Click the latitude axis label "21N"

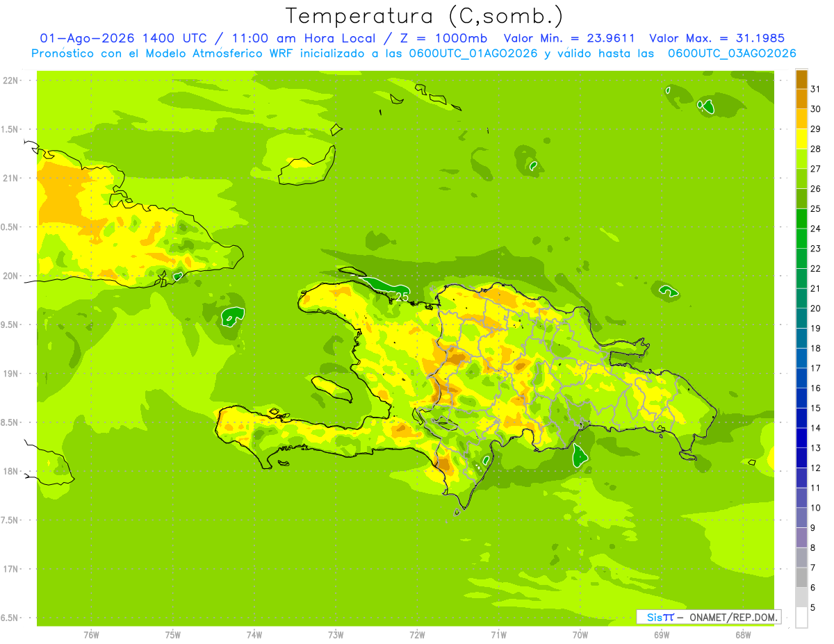[12, 179]
